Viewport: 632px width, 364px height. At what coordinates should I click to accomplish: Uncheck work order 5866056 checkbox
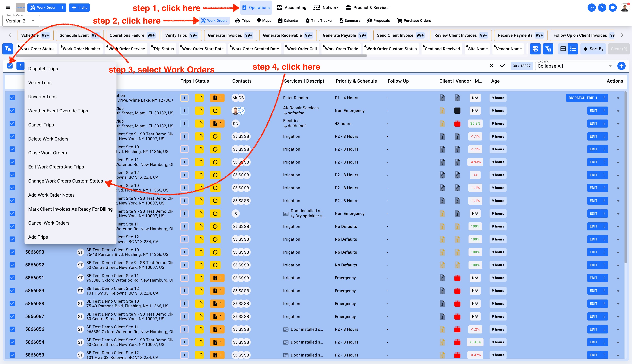click(12, 329)
